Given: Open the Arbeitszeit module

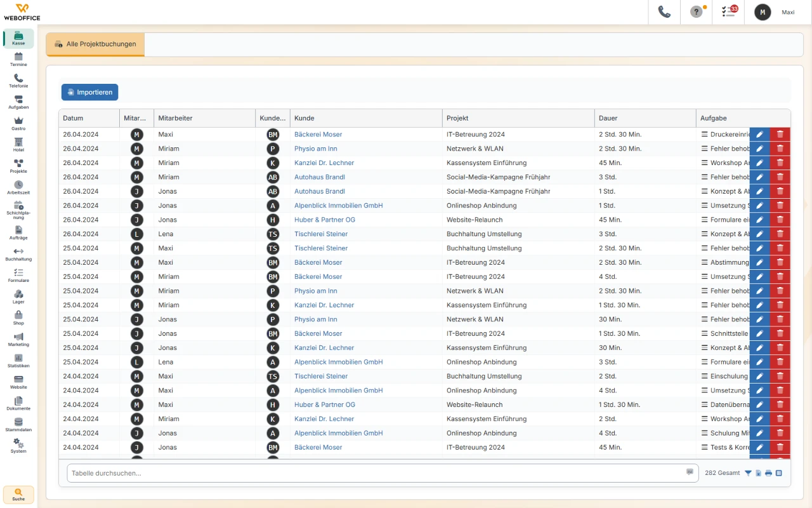Looking at the screenshot, I should click(x=18, y=187).
